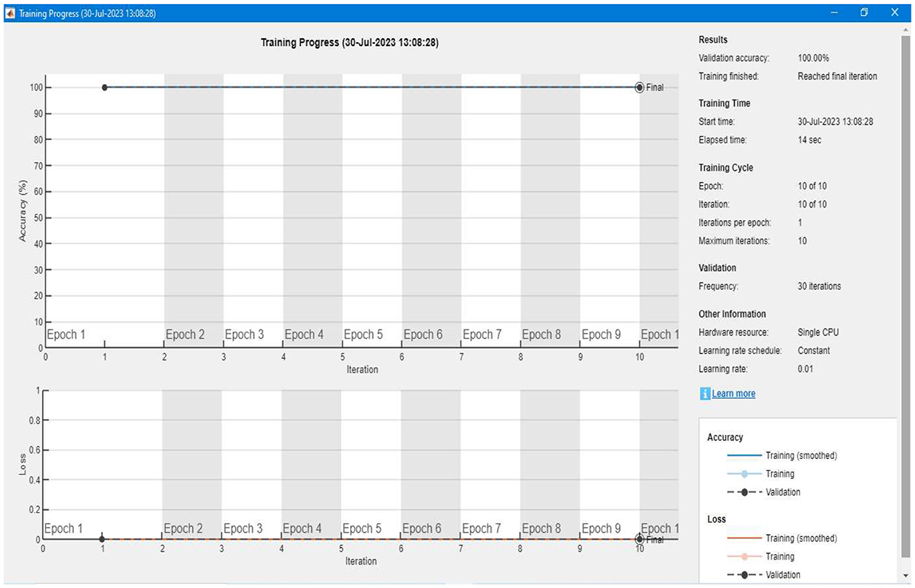The height and width of the screenshot is (588, 915).
Task: Click the 'Accuracy (%)' y-axis label
Action: pyautogui.click(x=23, y=210)
